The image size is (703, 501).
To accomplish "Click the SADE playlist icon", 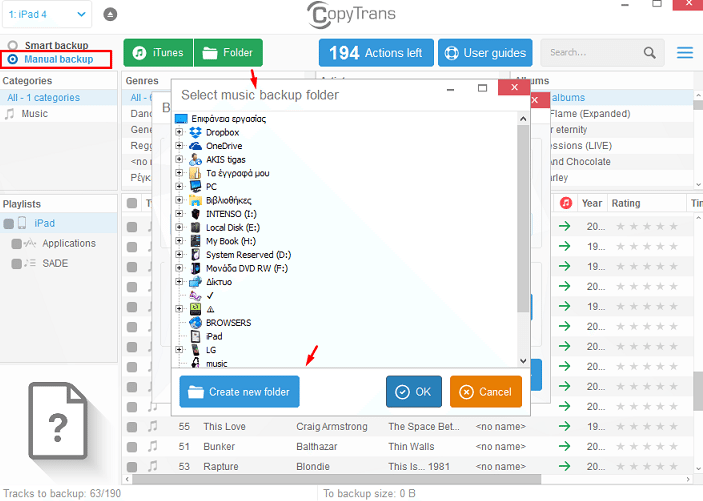I will [30, 263].
